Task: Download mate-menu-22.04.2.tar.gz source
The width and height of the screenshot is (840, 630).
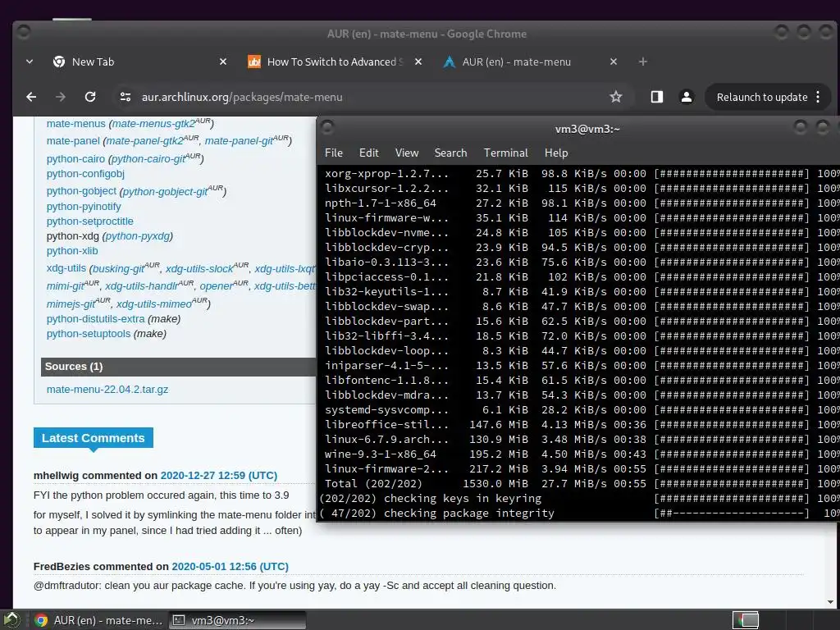Action: click(x=107, y=390)
